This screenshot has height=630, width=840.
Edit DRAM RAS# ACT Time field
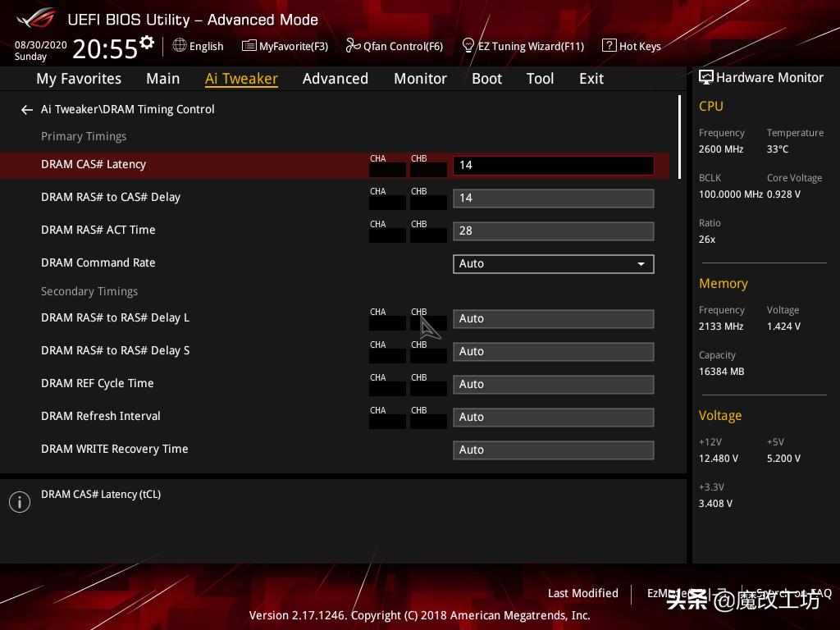click(x=554, y=231)
